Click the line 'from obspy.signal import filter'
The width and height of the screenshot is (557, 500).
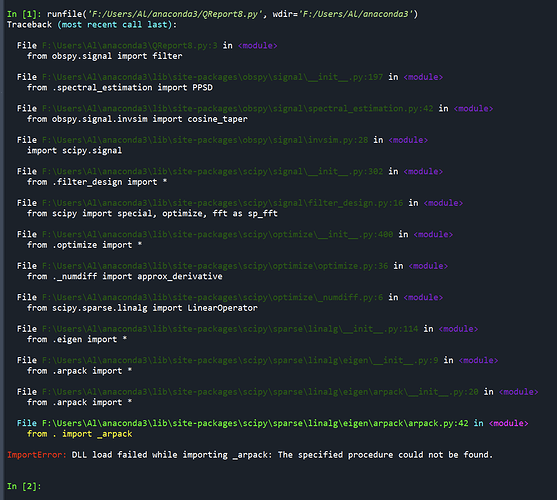click(105, 56)
